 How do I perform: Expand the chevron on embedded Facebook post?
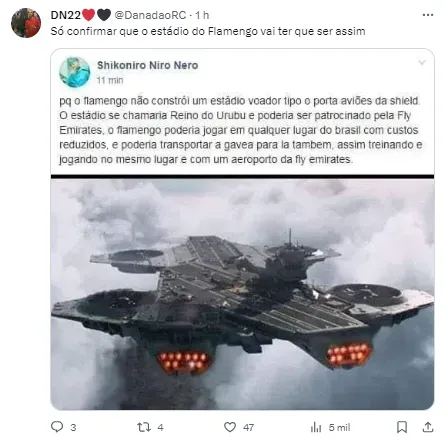pyautogui.click(x=422, y=63)
